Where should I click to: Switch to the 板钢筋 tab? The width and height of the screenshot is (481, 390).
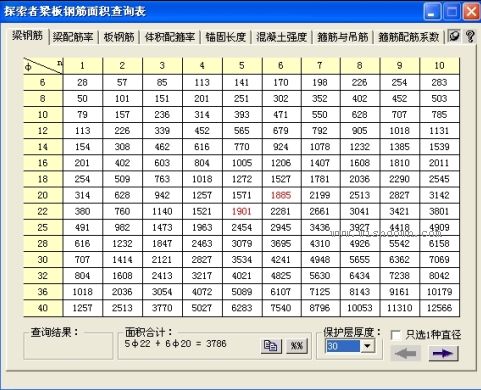coord(119,37)
